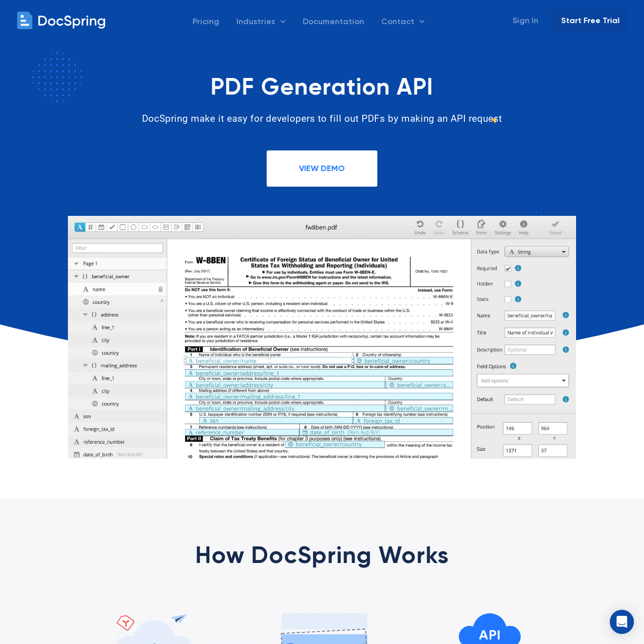This screenshot has height=644, width=644.
Task: Click the info icon beside Name field
Action: (x=566, y=315)
